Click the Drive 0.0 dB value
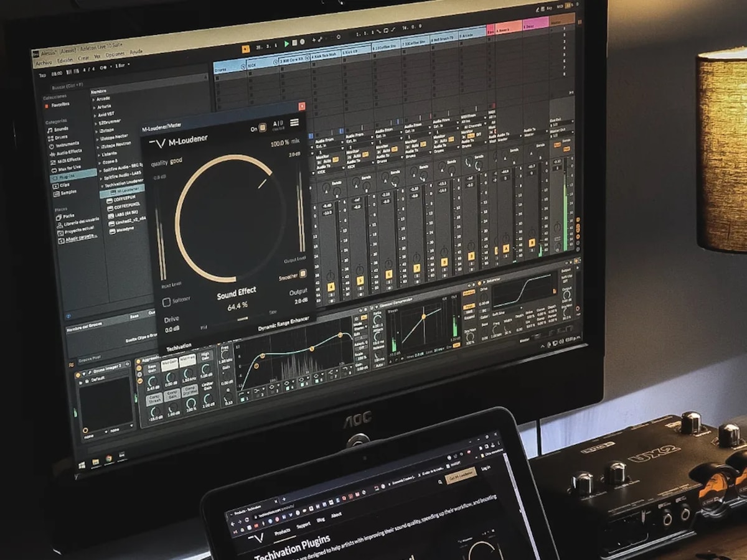Image resolution: width=747 pixels, height=560 pixels. (x=172, y=329)
